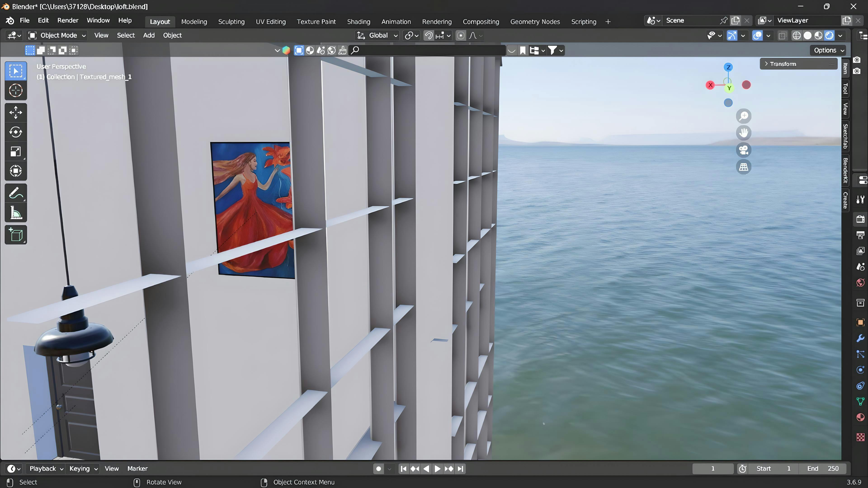Open the filter funnel dropdown
Screen dimensions: 868x488
click(556, 51)
